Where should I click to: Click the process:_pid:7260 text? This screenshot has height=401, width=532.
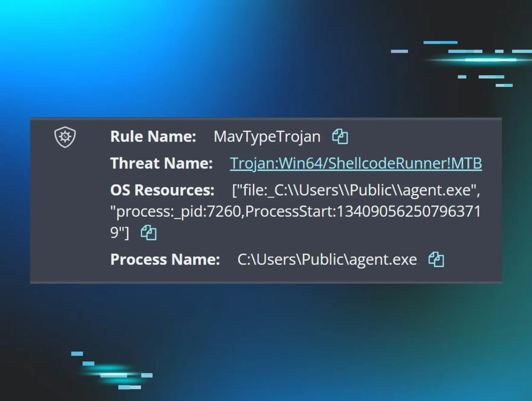coord(178,211)
